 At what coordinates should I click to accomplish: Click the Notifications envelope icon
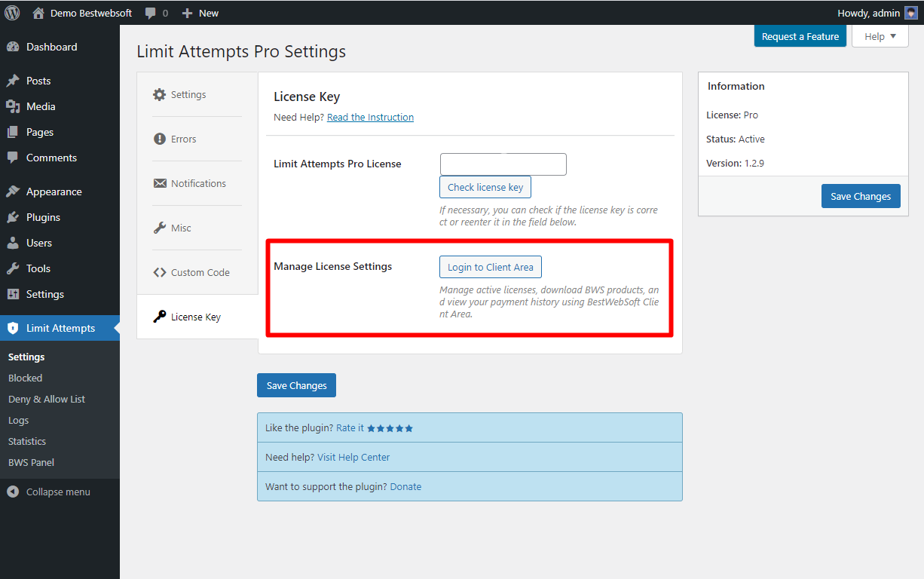pyautogui.click(x=159, y=183)
